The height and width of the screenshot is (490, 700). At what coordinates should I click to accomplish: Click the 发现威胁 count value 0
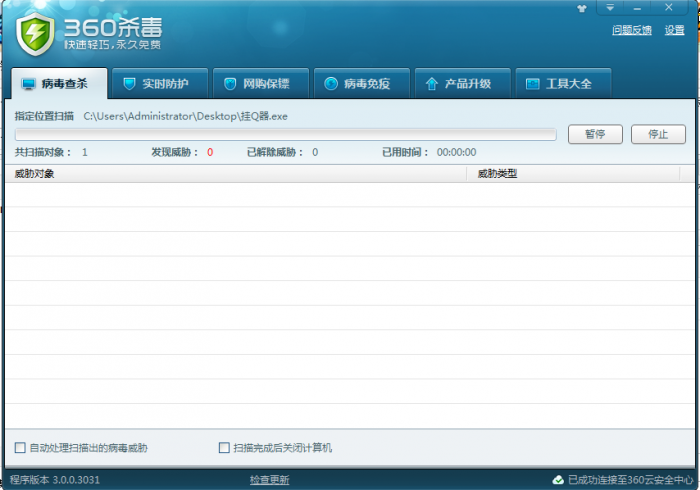210,153
